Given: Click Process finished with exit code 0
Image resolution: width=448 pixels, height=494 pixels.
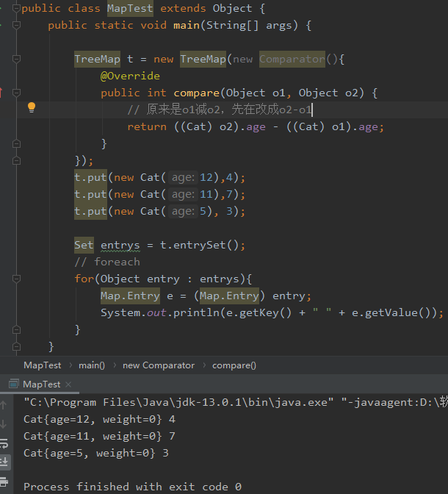Looking at the screenshot, I should point(132,487).
